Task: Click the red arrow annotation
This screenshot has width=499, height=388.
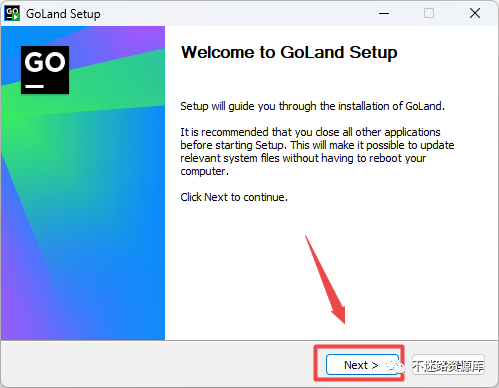Action: point(326,280)
